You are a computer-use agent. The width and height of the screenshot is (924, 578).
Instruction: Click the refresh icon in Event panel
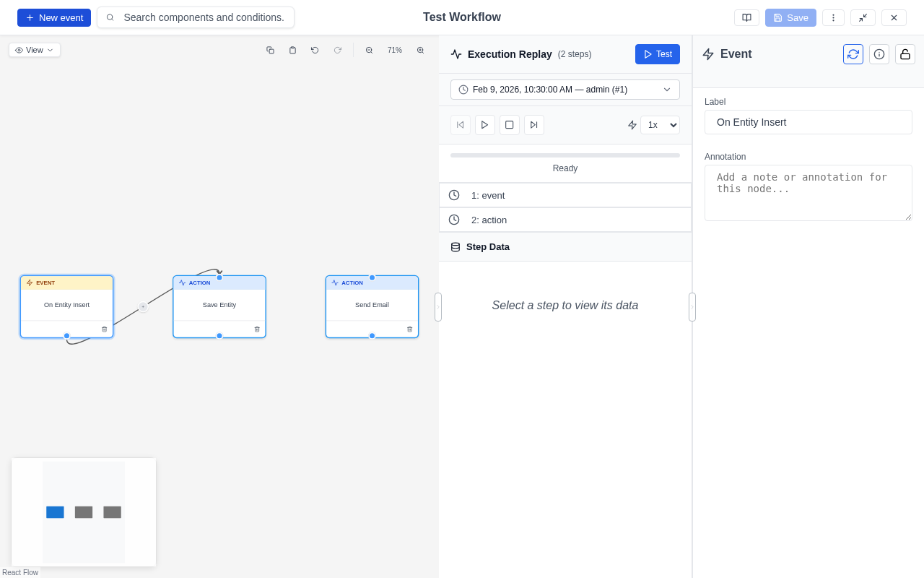coord(853,54)
